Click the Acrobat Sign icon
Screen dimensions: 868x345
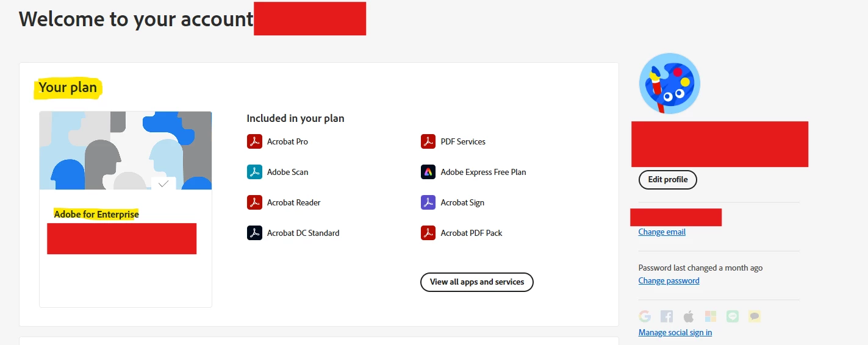point(428,202)
